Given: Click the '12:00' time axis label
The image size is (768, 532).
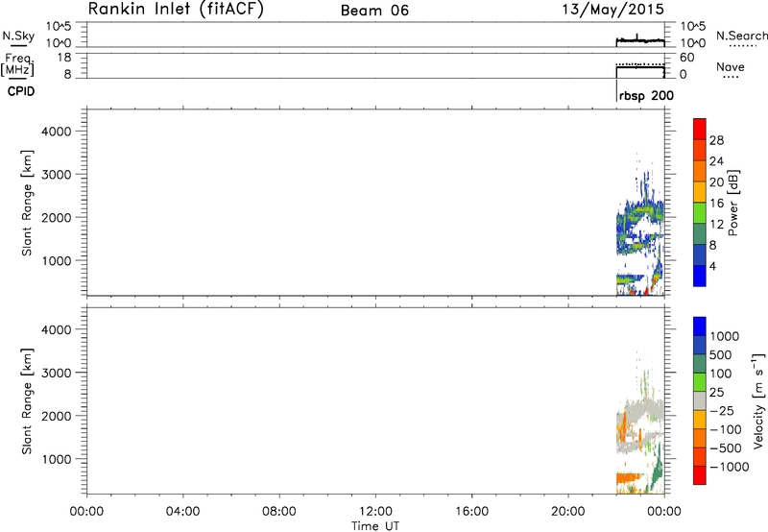Looking at the screenshot, I should 375,512.
